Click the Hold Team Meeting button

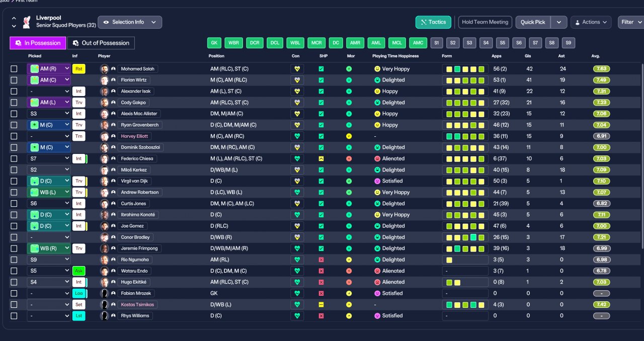[x=485, y=22]
